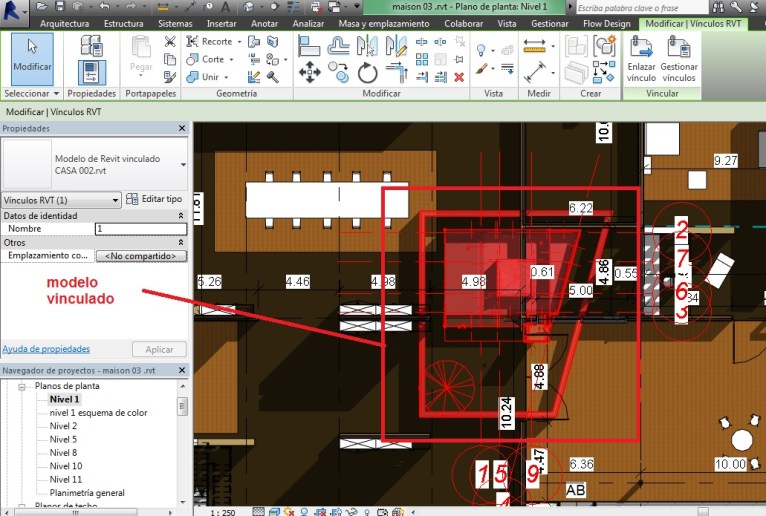This screenshot has height=516, width=766.
Task: Open the Recorte dropdown arrow
Action: 238,42
